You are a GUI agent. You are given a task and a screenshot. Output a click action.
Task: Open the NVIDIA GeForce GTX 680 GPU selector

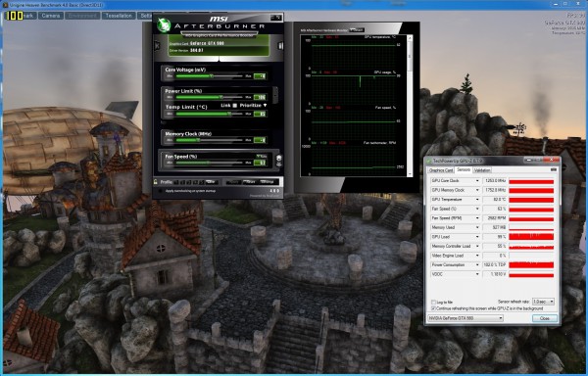(x=465, y=318)
